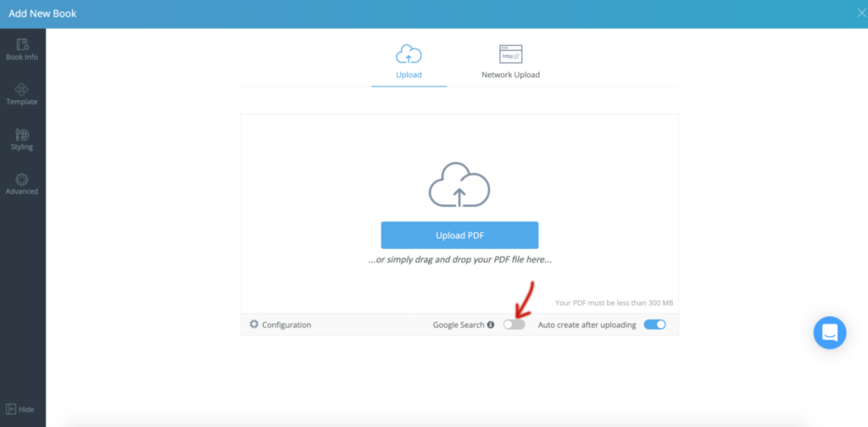Click the 'Google Search' label text
Screen dimensions: 868x427
(x=459, y=324)
